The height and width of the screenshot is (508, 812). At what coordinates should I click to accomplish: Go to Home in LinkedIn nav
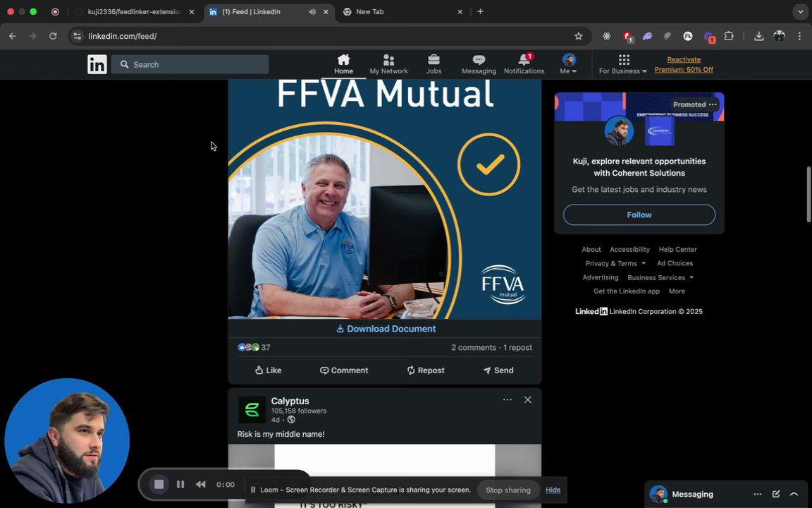click(x=343, y=64)
